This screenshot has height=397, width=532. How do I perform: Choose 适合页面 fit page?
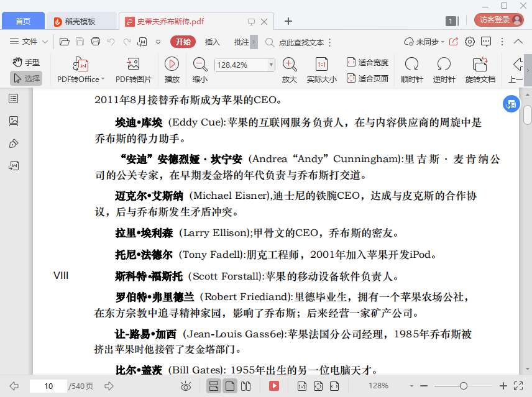(x=367, y=79)
